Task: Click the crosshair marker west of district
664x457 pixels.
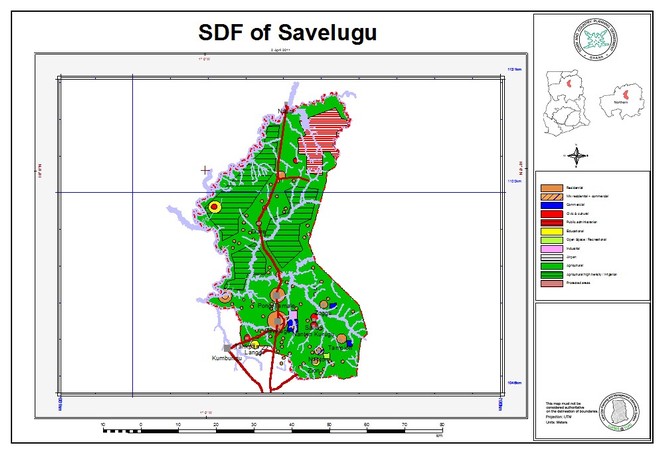Action: [x=206, y=170]
